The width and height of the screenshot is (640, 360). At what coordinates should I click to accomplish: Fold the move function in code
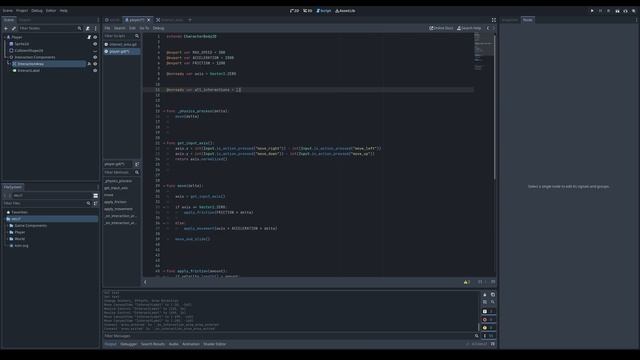pyautogui.click(x=164, y=186)
